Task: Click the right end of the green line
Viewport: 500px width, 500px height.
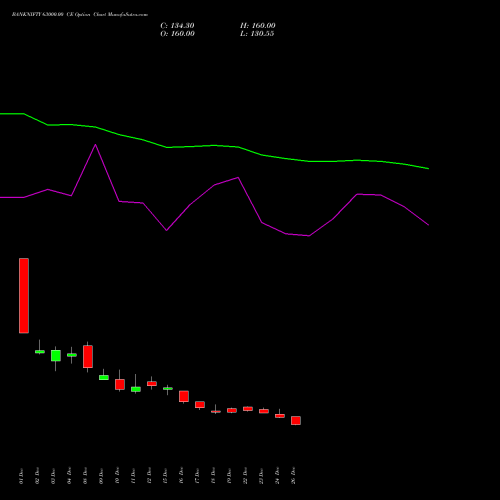Action: [428, 168]
